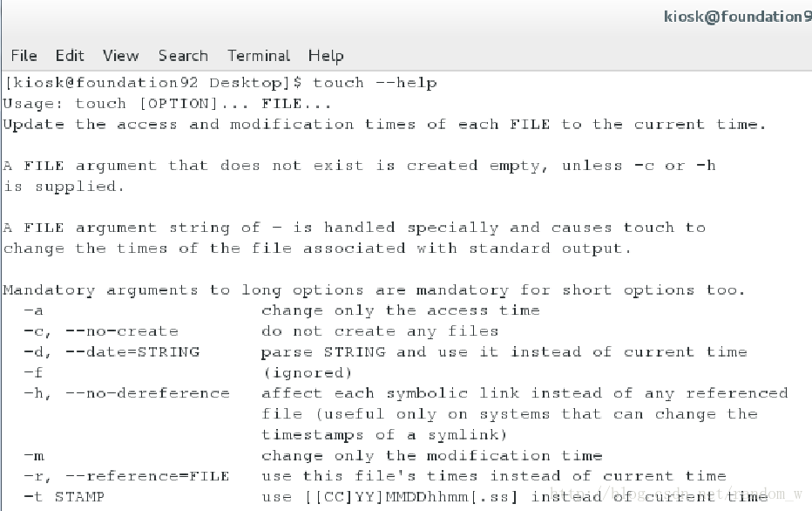
Task: Click the --reference=FILE option text
Action: [x=147, y=476]
